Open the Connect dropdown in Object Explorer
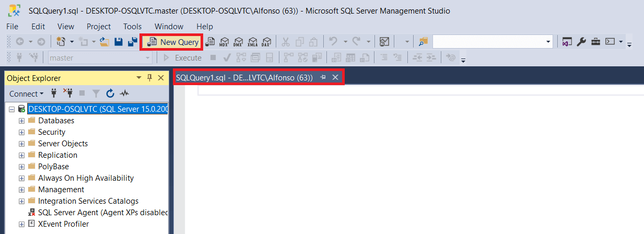The height and width of the screenshot is (234, 644). point(27,93)
